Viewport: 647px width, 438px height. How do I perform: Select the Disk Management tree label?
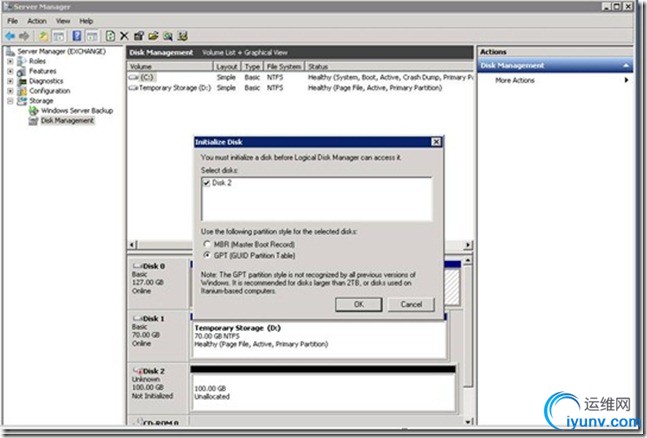(x=67, y=121)
